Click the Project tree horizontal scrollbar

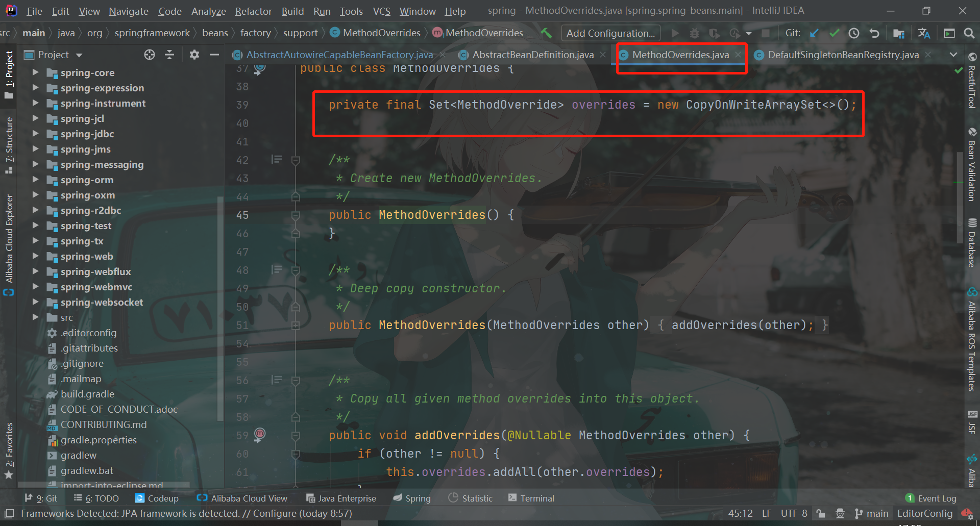pyautogui.click(x=104, y=485)
